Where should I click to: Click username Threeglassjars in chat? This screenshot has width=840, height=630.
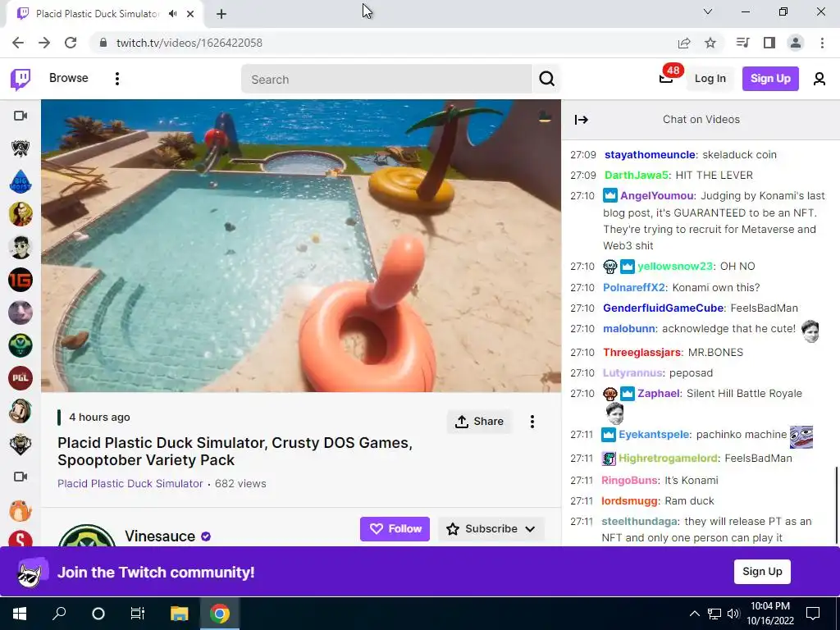coord(641,353)
